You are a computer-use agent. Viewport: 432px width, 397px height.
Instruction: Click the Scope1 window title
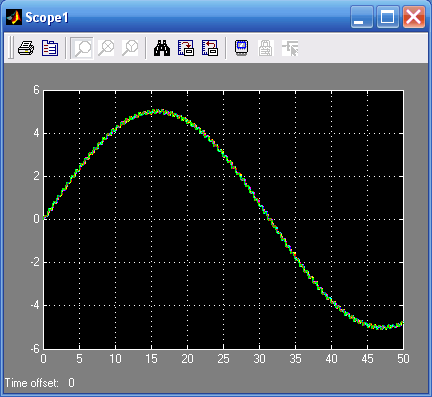[x=47, y=17]
